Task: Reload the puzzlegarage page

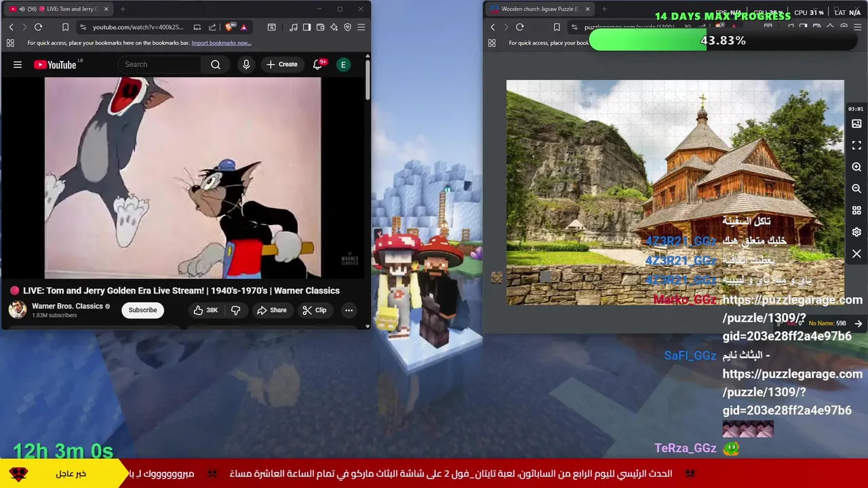Action: [x=519, y=27]
